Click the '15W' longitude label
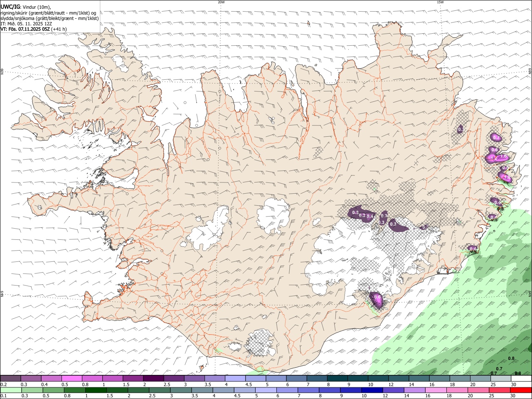 click(x=440, y=2)
